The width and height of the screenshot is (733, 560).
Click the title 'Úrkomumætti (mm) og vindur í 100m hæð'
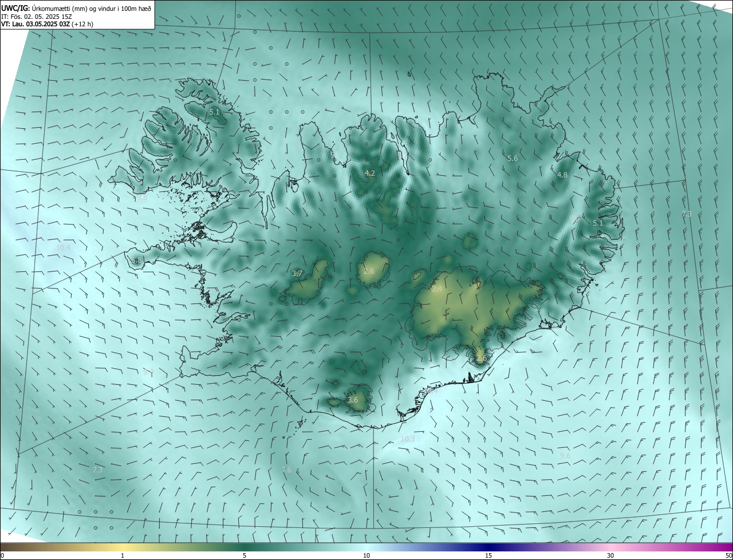point(91,8)
